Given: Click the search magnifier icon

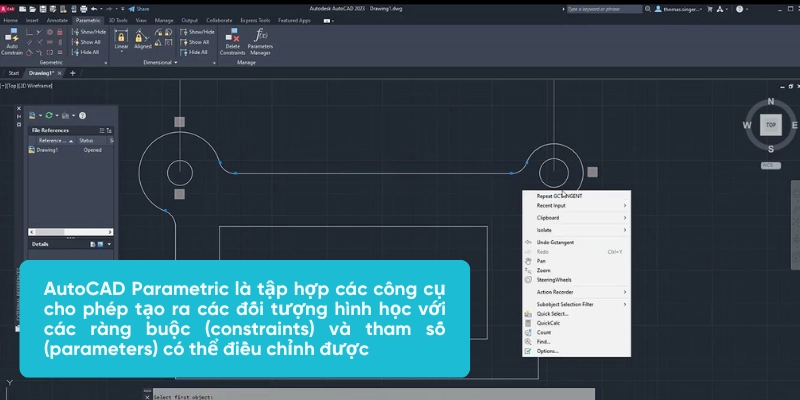Looking at the screenshot, I should point(648,9).
